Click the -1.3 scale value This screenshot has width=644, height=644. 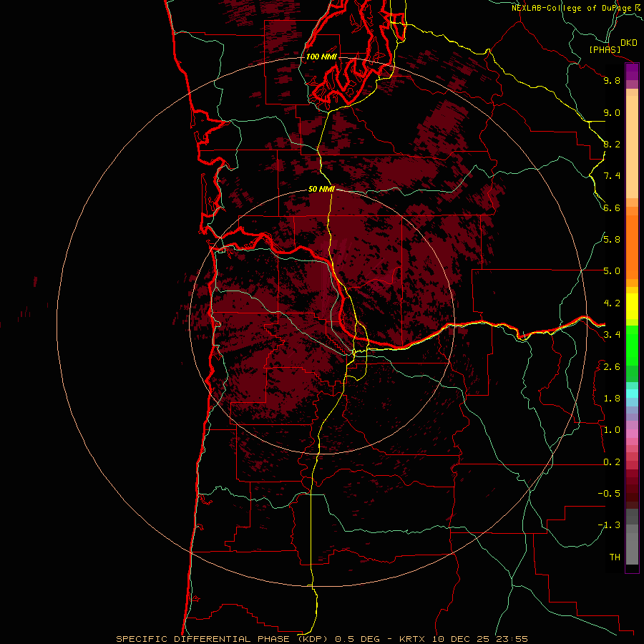pos(609,525)
